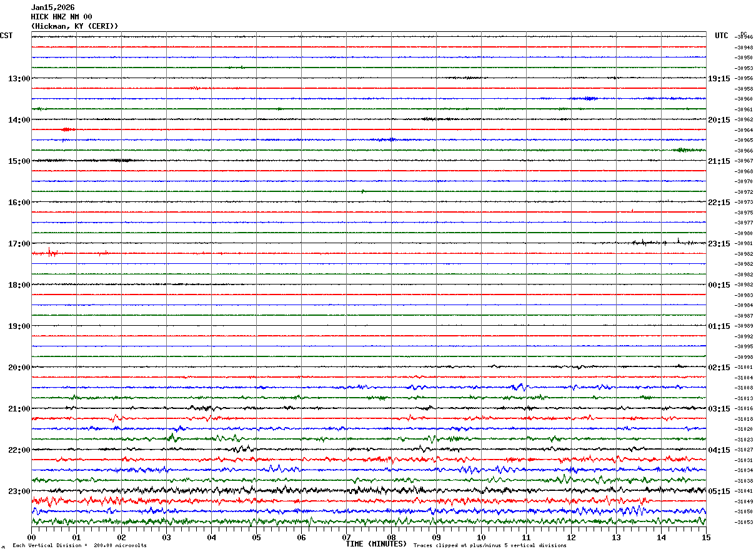Click the DC offset value "-31016"
This screenshot has width=756, height=554.
point(744,409)
